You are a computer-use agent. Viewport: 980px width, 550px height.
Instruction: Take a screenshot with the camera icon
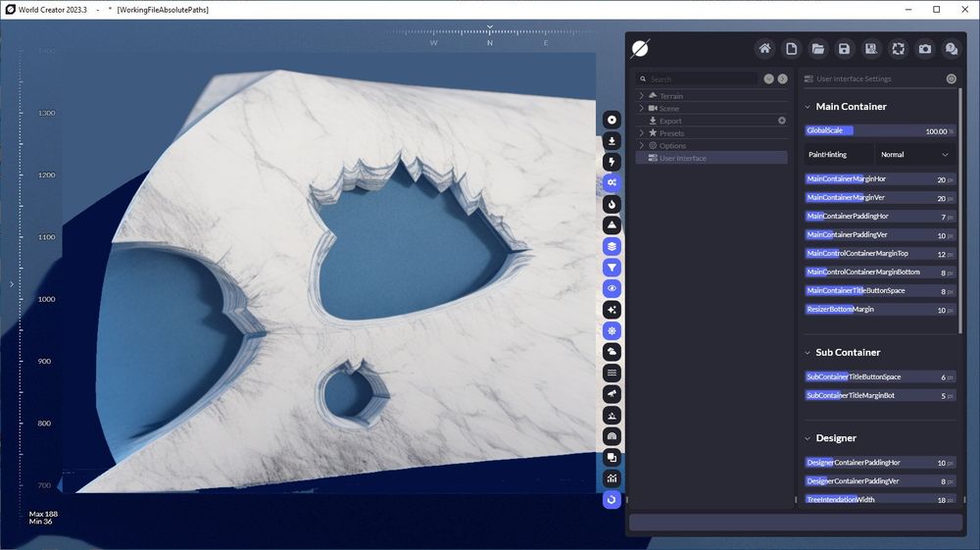[x=925, y=49]
